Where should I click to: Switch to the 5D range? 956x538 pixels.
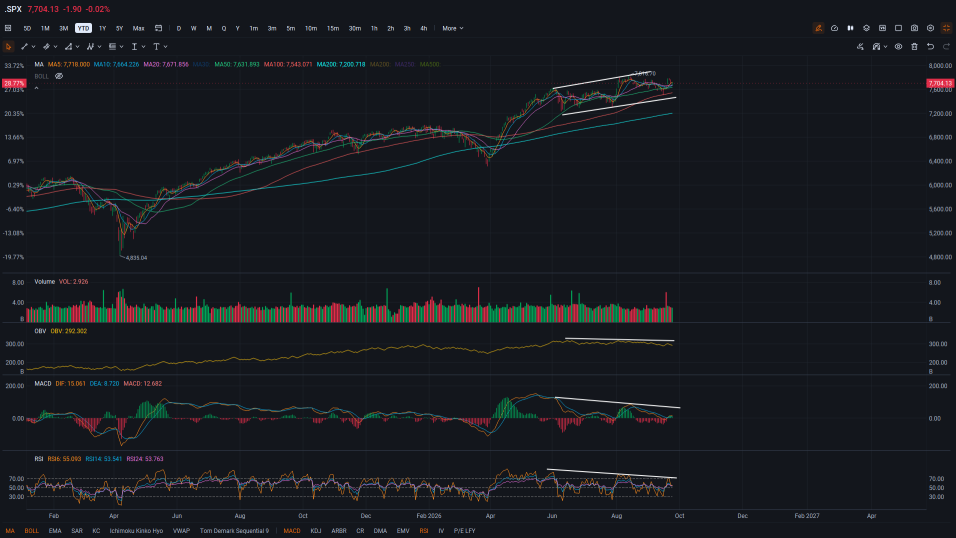(27, 28)
